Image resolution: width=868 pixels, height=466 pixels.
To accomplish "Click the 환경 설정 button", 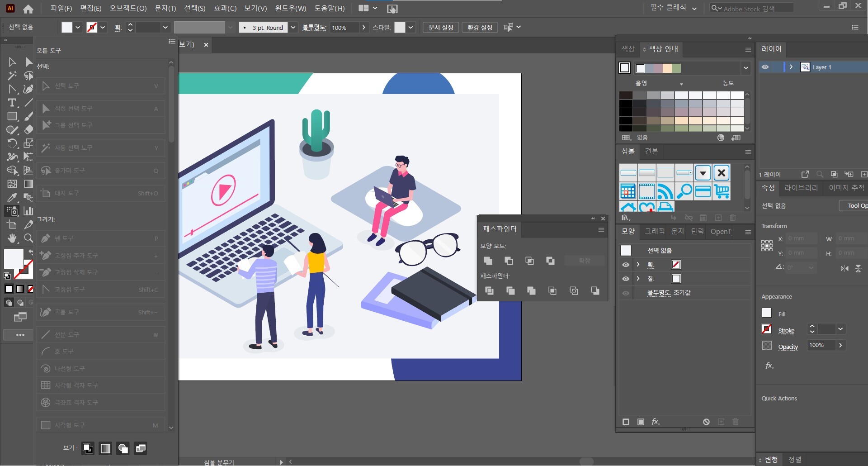I will point(480,27).
